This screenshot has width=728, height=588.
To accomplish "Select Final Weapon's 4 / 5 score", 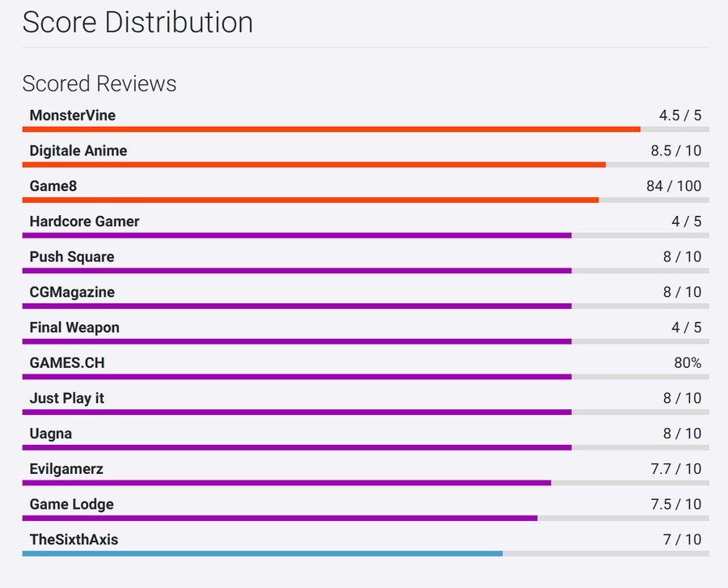I will 686,328.
